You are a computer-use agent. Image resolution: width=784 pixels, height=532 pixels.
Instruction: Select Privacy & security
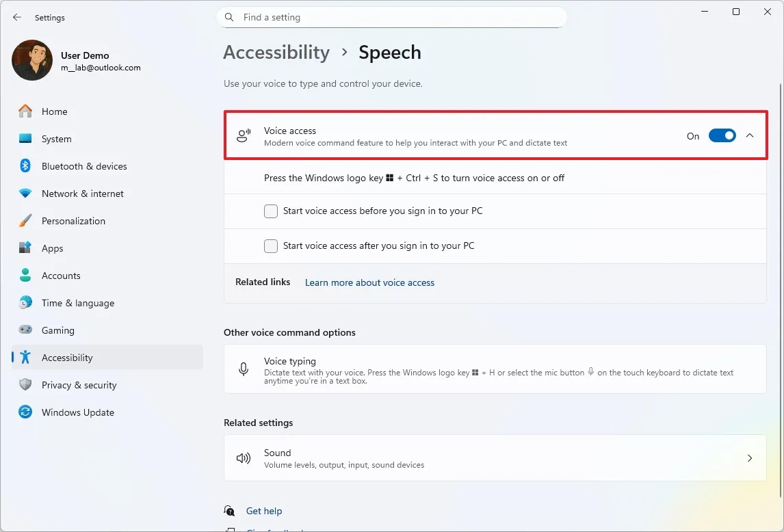79,385
